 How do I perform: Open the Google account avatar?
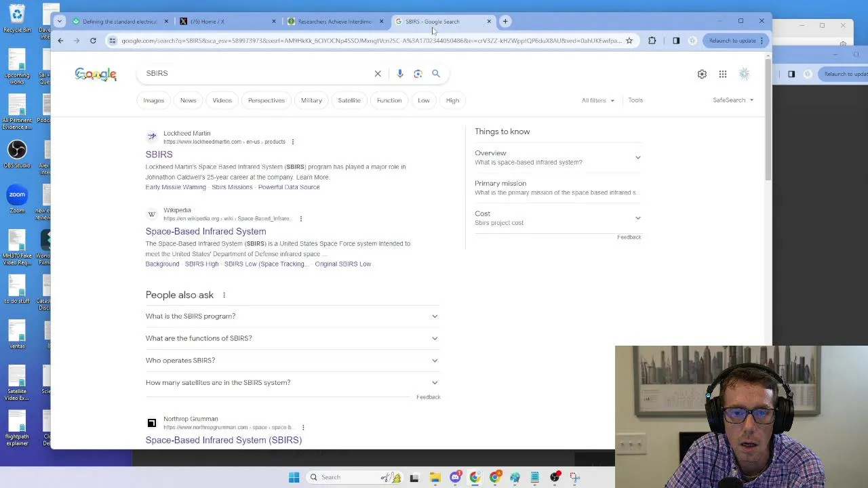pos(745,74)
